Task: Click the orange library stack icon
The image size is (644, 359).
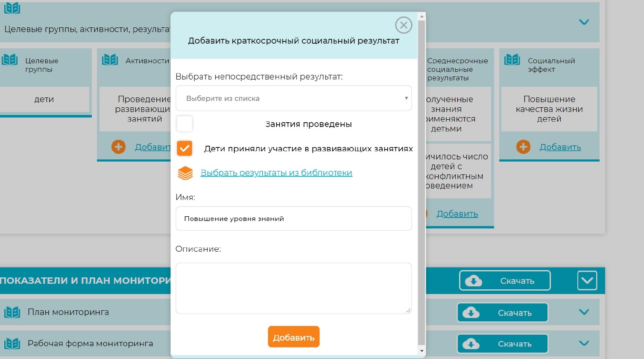Action: pyautogui.click(x=185, y=173)
